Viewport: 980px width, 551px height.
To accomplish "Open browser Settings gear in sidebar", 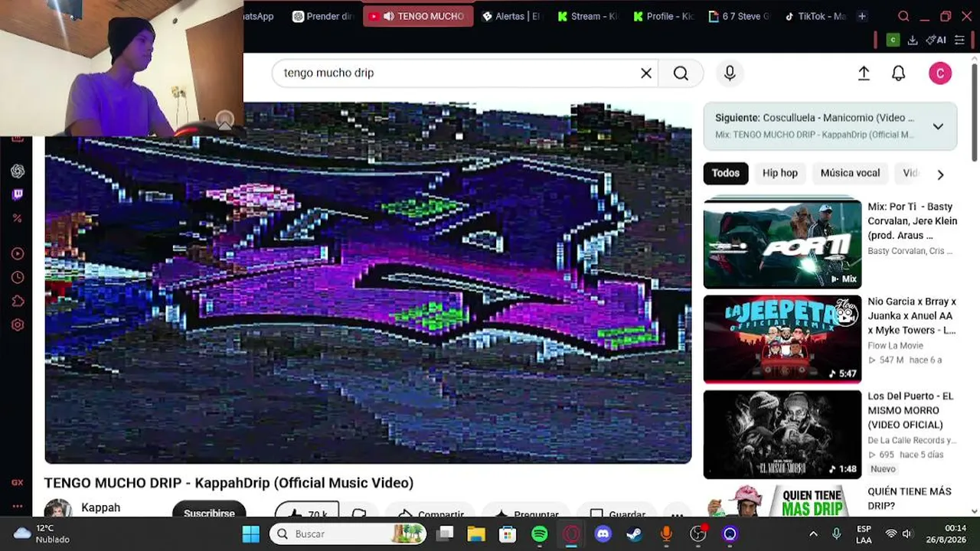I will coord(18,324).
